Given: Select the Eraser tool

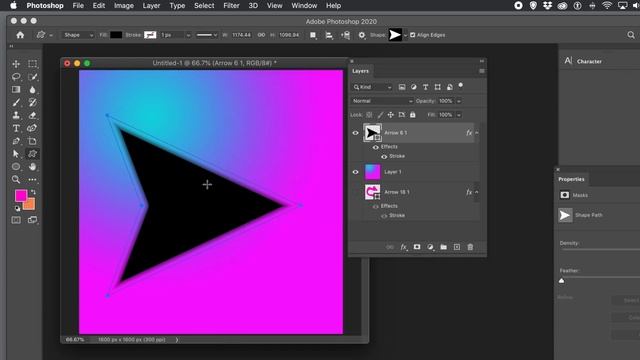Looking at the screenshot, I should pyautogui.click(x=32, y=115).
